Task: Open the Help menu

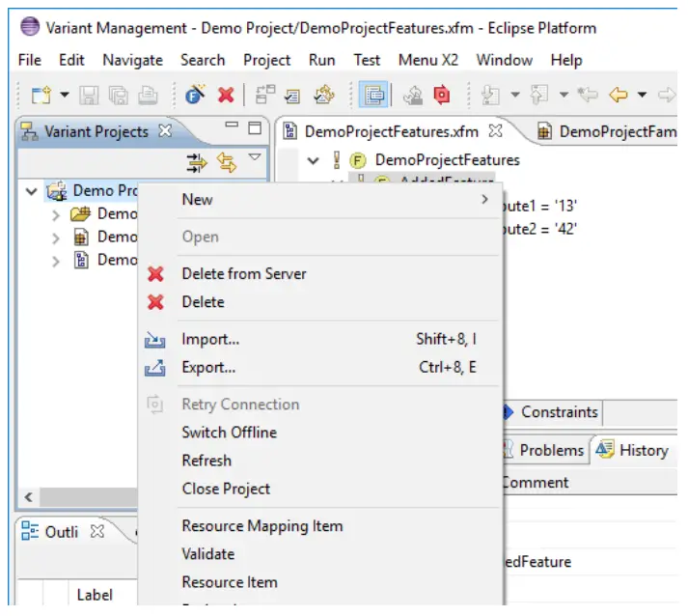Action: pos(566,60)
